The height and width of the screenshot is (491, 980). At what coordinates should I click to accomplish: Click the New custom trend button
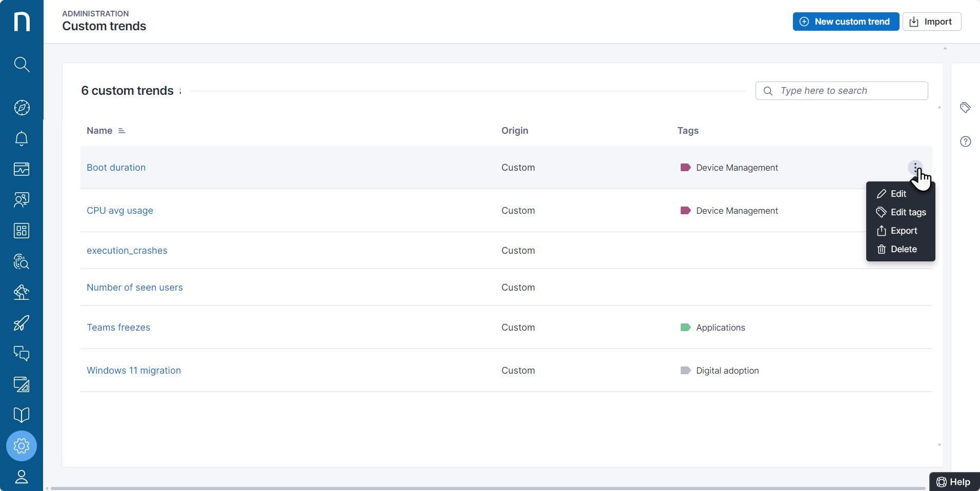[x=846, y=22]
